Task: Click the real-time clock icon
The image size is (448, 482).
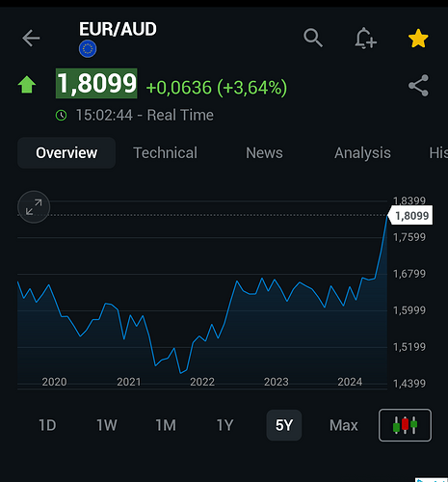Action: (62, 115)
